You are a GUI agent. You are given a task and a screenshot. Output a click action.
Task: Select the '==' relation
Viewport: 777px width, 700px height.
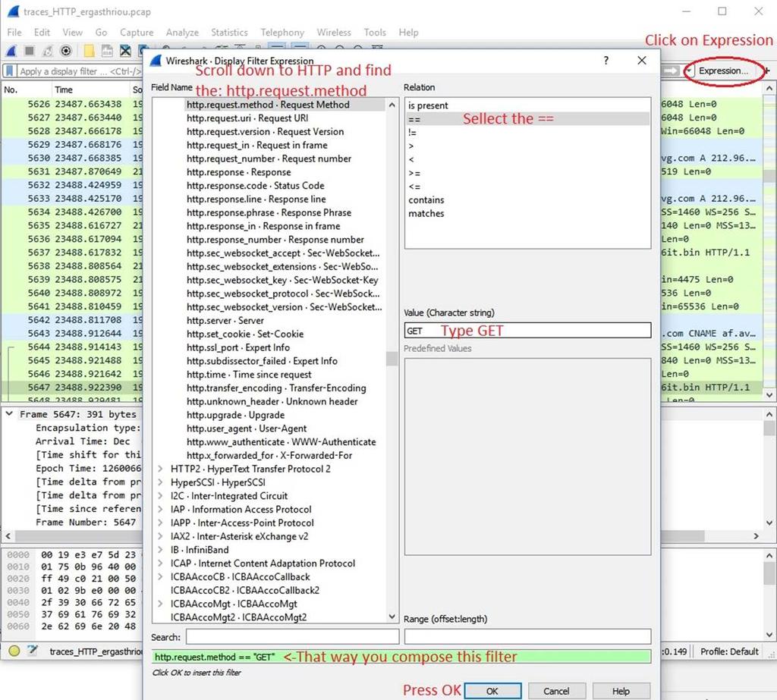coord(528,119)
